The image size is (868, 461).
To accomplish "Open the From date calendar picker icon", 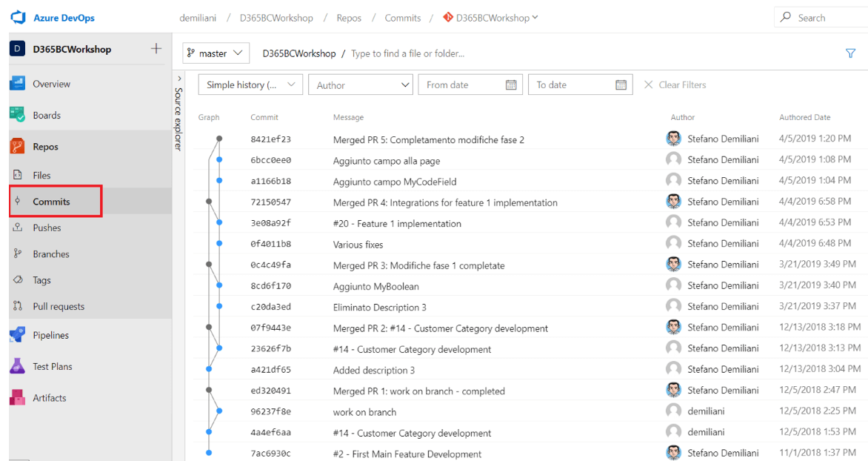I will [x=511, y=84].
